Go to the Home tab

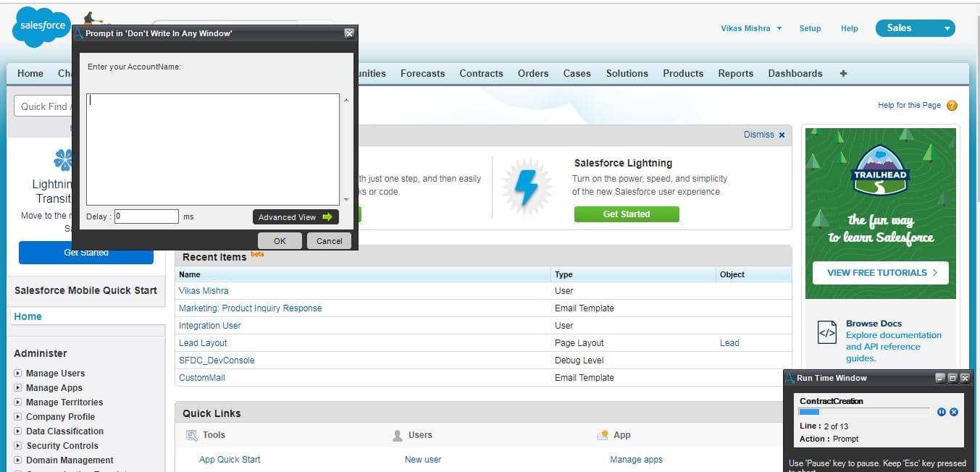coord(30,73)
